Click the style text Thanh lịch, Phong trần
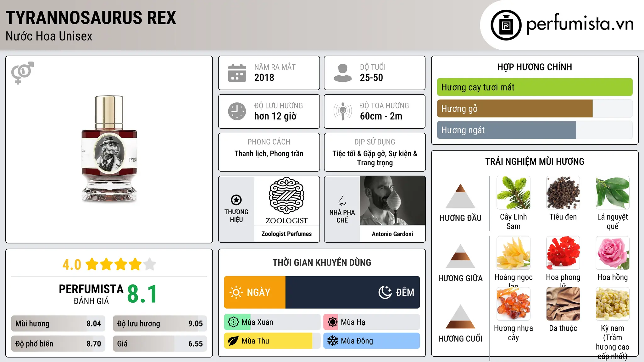This screenshot has width=644, height=362. pyautogui.click(x=269, y=154)
